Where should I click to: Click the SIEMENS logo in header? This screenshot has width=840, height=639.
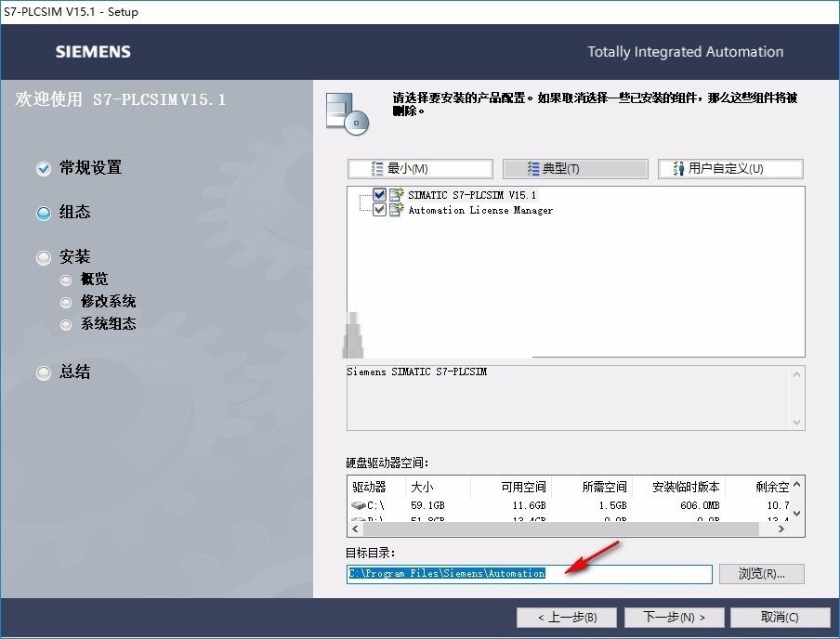coord(93,52)
